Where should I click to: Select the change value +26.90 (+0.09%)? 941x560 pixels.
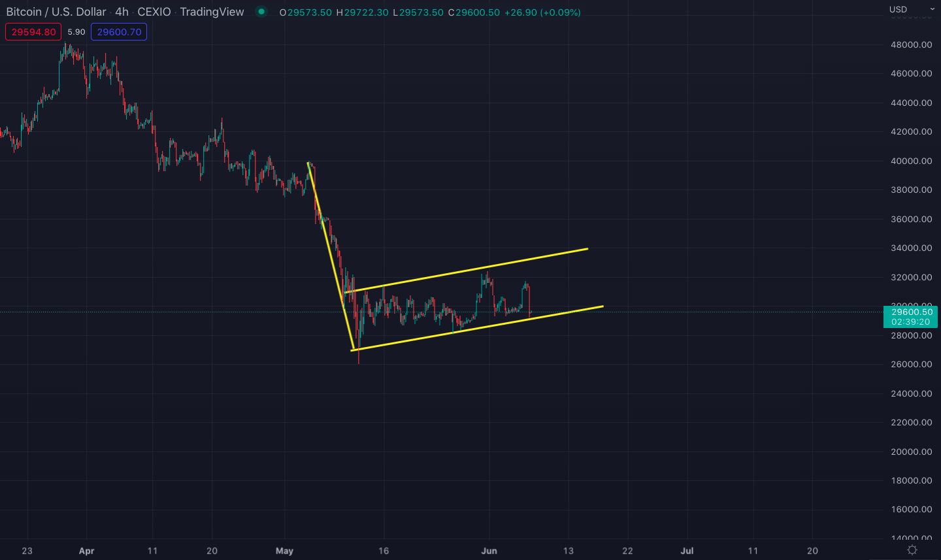point(542,12)
